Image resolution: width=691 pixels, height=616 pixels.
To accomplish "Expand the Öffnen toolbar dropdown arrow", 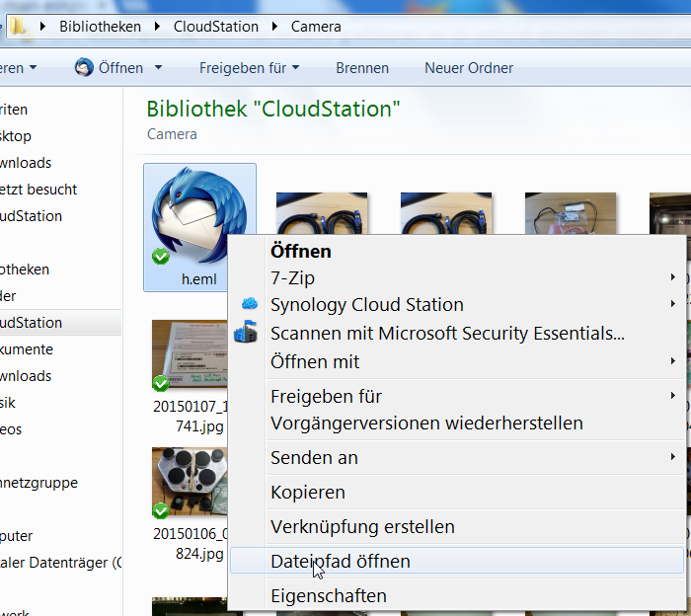I will 158,68.
